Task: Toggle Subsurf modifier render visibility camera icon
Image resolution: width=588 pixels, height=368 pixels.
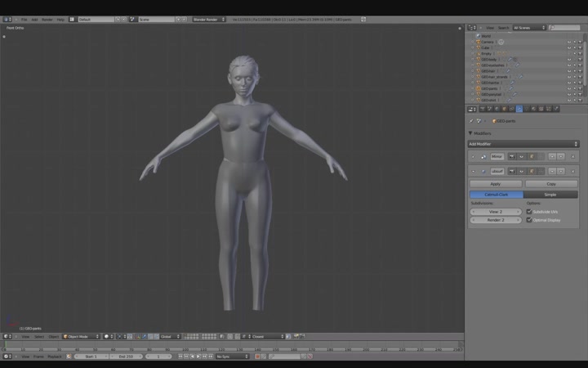Action: [512, 171]
